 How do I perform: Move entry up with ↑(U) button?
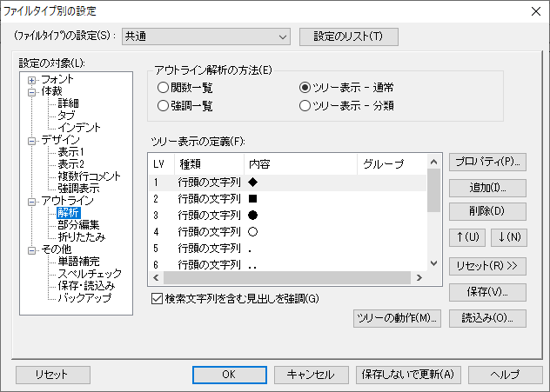click(x=467, y=237)
